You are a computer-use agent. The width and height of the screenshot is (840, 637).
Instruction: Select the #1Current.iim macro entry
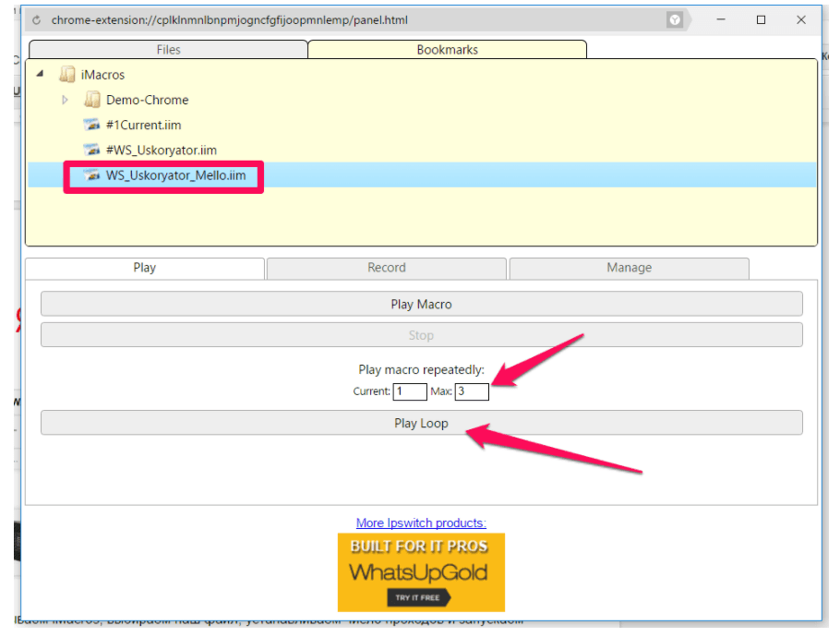(144, 126)
